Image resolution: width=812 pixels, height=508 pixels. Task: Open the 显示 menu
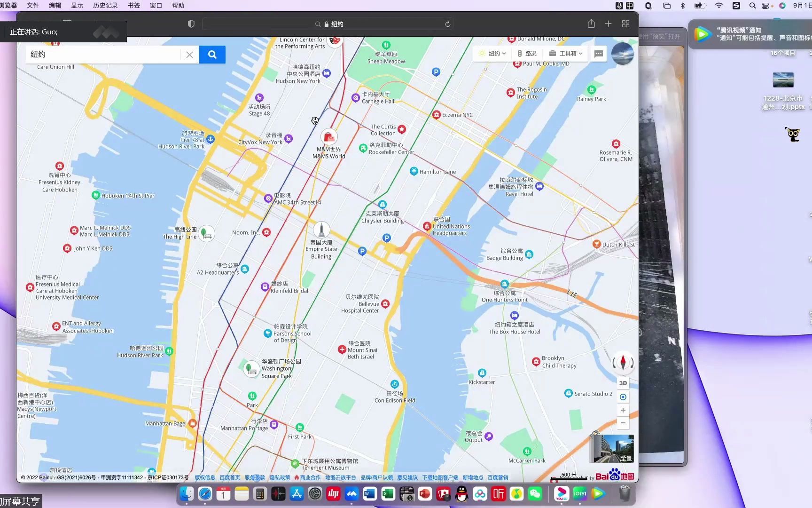click(77, 5)
